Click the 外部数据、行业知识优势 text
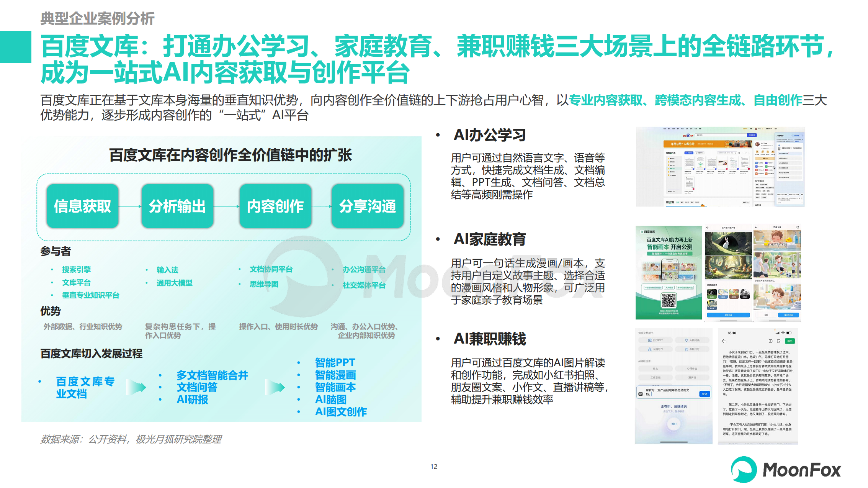Screen dimensions: 868x488 point(83,326)
